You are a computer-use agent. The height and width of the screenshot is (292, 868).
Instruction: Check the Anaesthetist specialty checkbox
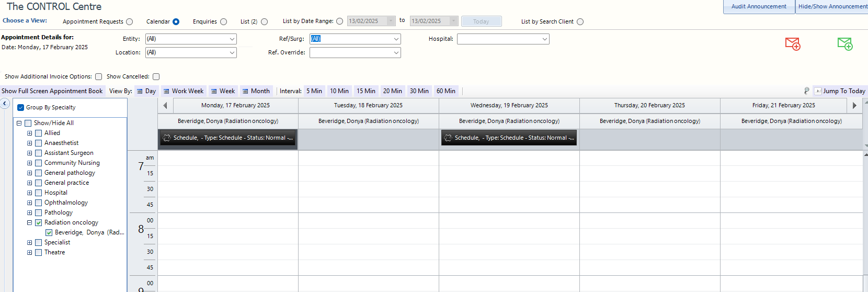(x=38, y=143)
